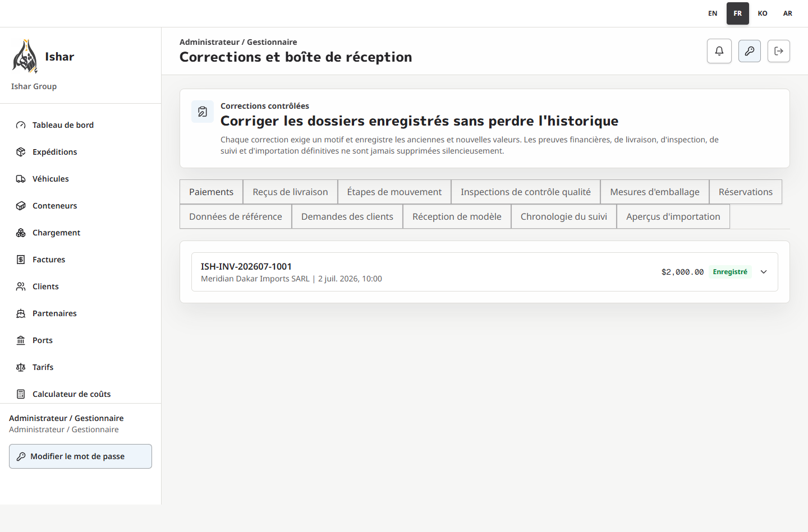
Task: Select the Réception de modèle tab
Action: [x=457, y=216]
